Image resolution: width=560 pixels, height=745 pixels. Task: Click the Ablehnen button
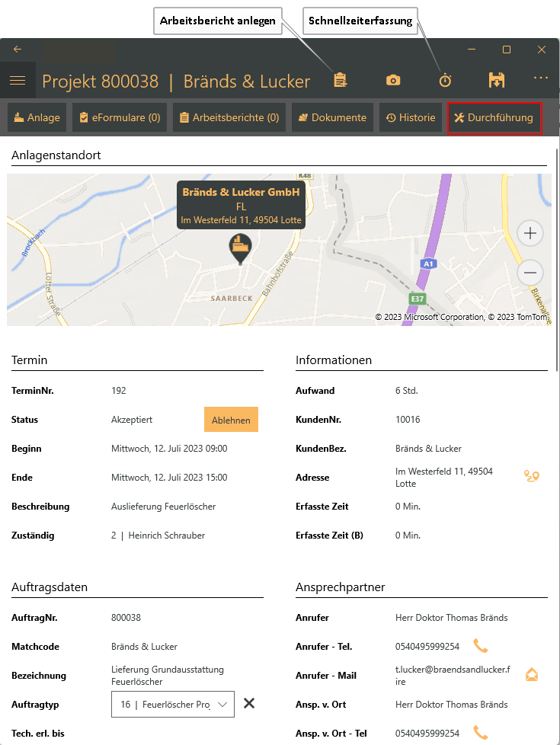point(231,420)
